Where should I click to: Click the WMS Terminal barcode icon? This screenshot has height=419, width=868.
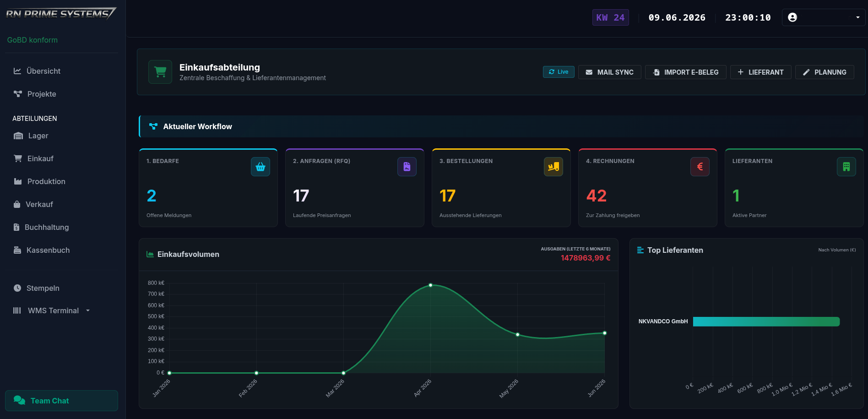(x=17, y=310)
